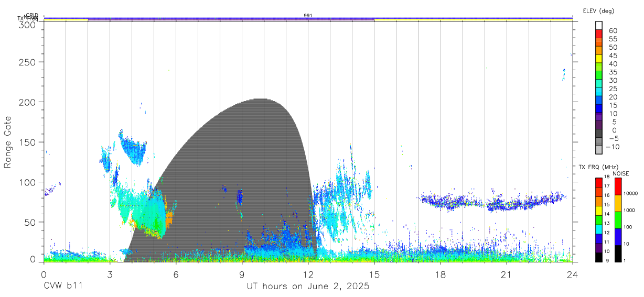Click the red swatch in the NOISE bar
The image size is (644, 297).
(618, 186)
